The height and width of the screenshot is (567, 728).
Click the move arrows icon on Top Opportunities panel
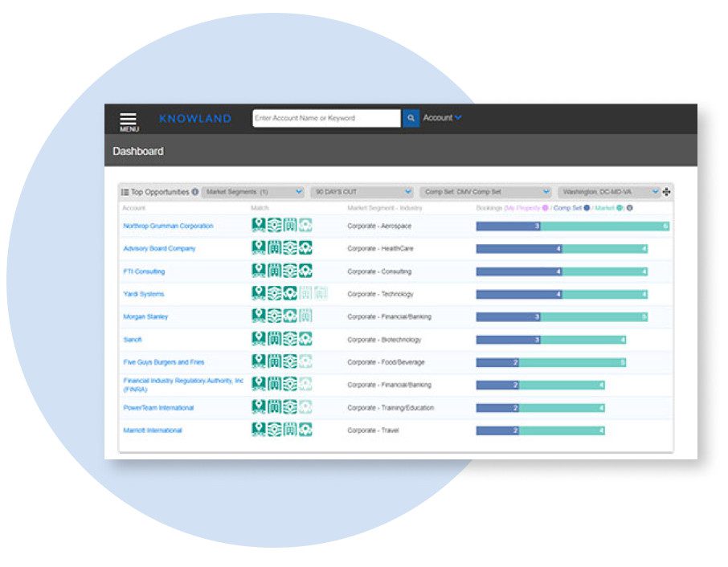[667, 192]
